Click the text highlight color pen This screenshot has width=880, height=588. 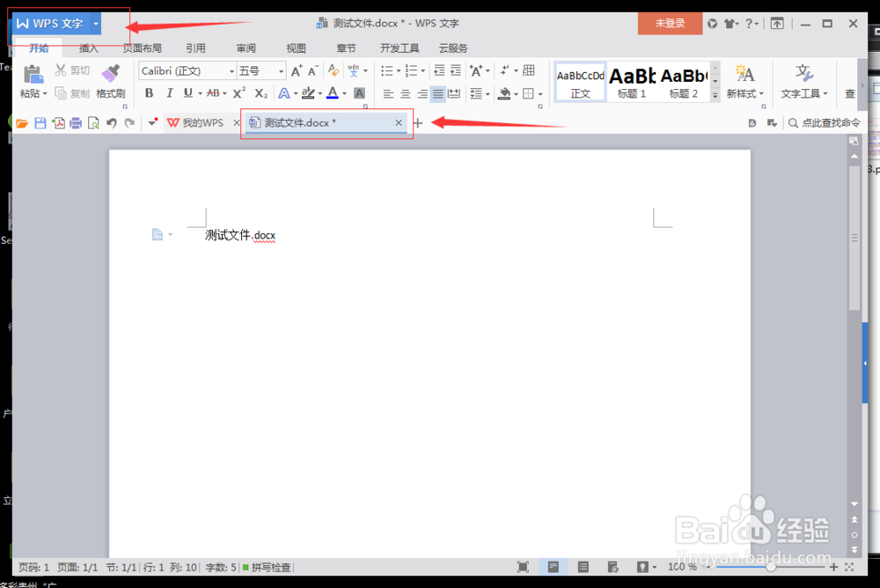(307, 93)
